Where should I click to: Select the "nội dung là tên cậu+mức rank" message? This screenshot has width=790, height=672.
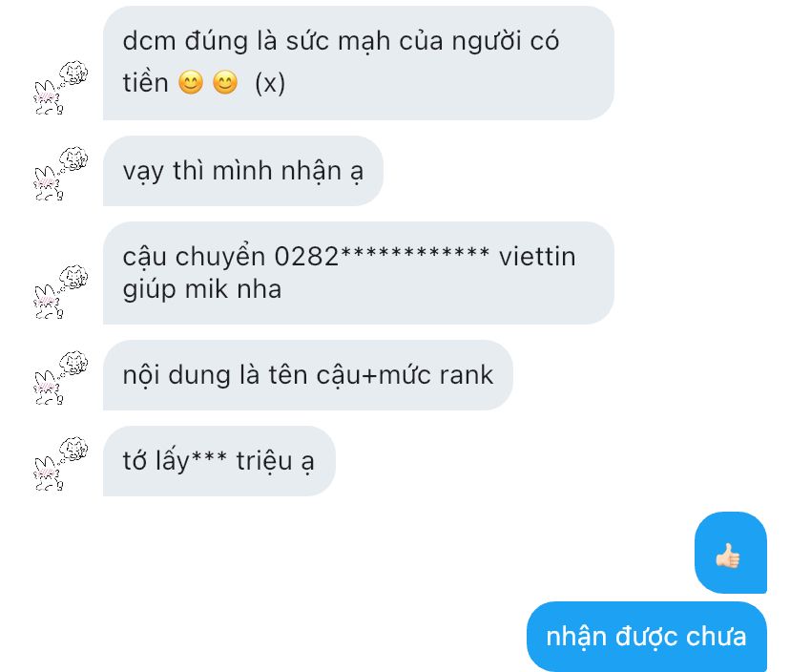click(308, 375)
